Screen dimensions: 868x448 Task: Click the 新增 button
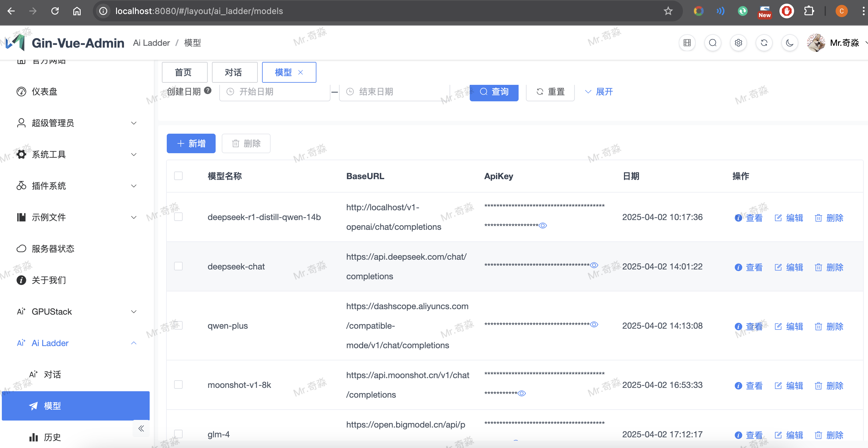click(191, 144)
